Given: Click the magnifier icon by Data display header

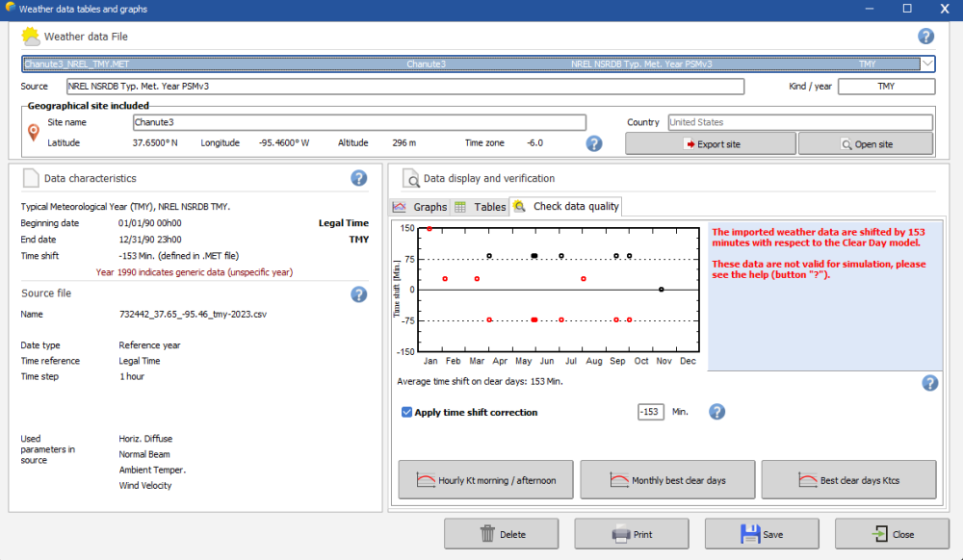Looking at the screenshot, I should coord(410,178).
